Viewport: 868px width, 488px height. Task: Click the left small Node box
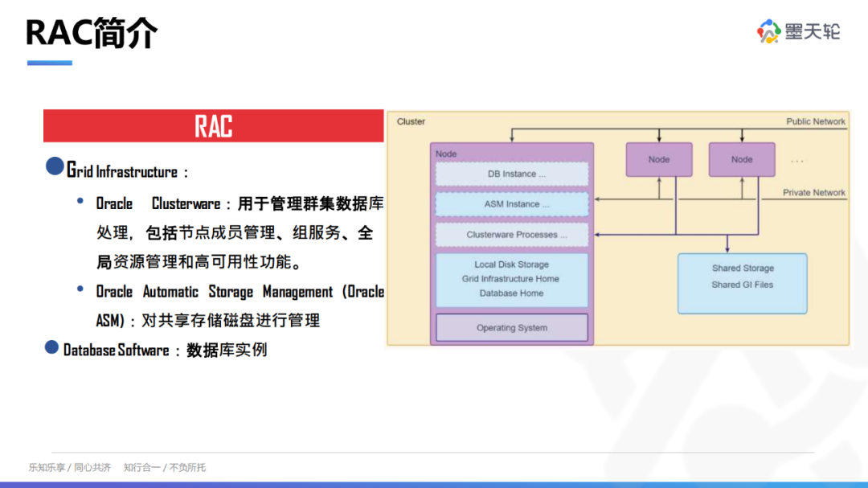pyautogui.click(x=658, y=159)
